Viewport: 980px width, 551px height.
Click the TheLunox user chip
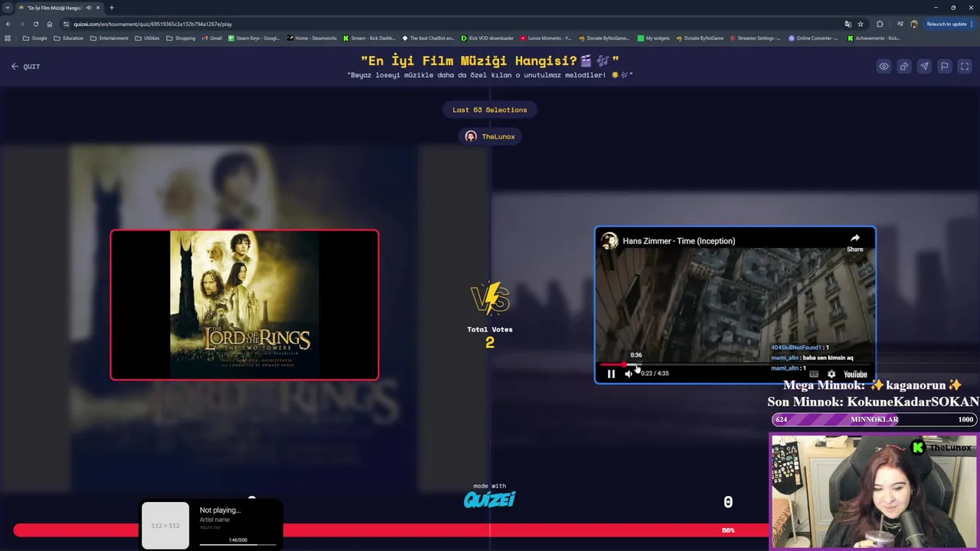click(x=490, y=136)
